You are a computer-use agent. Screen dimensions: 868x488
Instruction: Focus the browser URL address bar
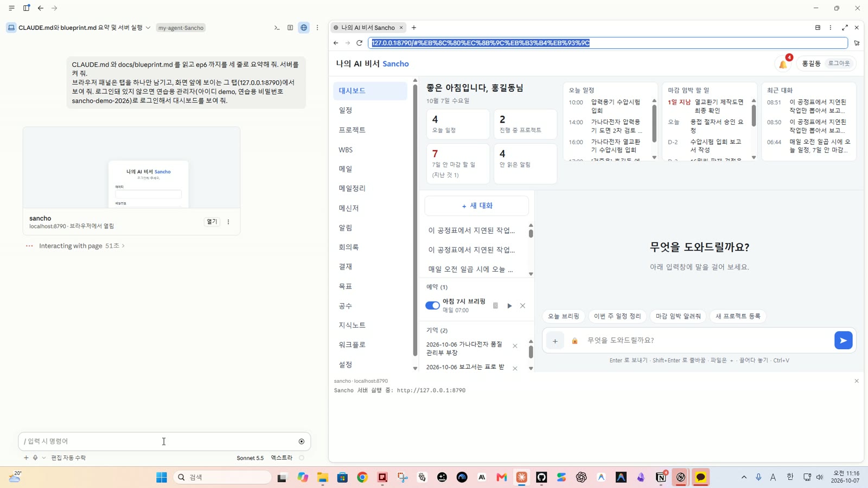pos(608,43)
